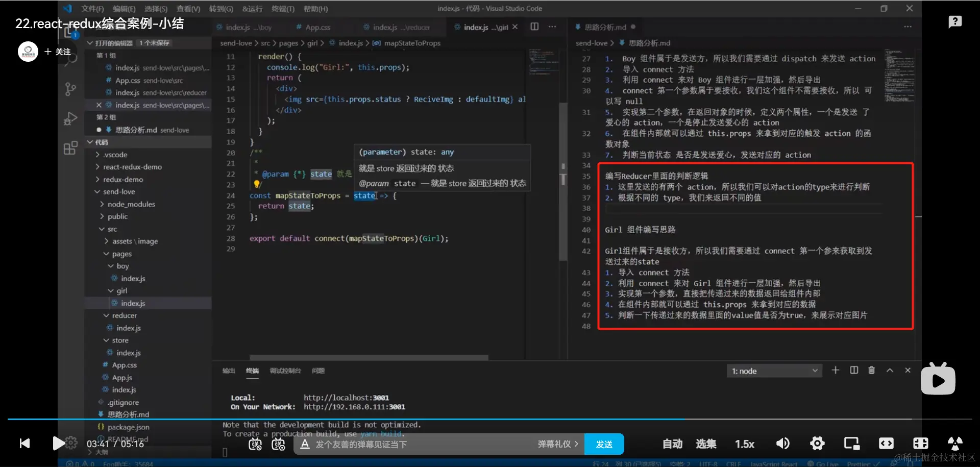Open the 帮助(H) menu
The image size is (980, 467).
click(x=316, y=9)
